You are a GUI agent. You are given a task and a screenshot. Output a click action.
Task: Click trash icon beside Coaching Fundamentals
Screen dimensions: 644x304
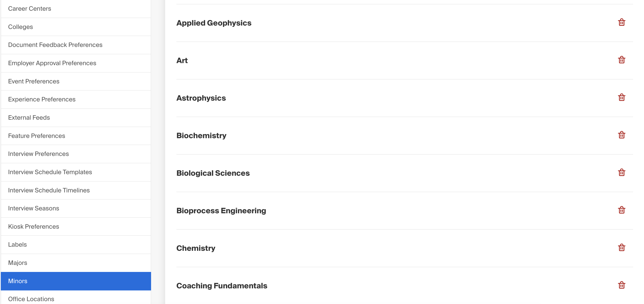(622, 285)
